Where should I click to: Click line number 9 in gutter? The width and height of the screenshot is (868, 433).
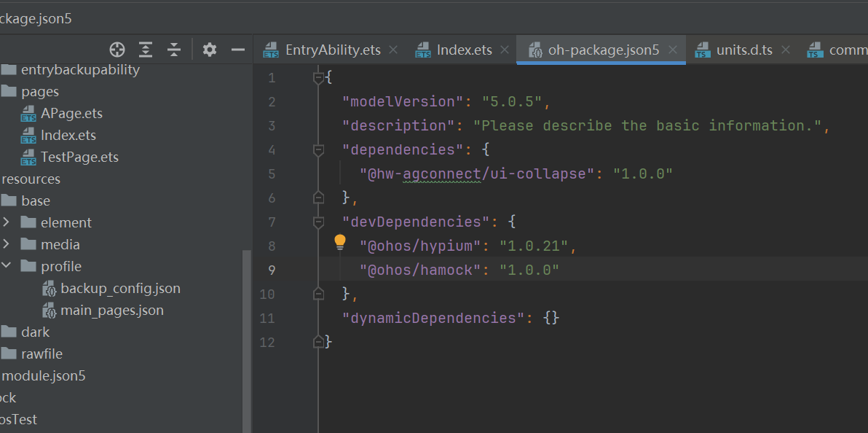[271, 270]
